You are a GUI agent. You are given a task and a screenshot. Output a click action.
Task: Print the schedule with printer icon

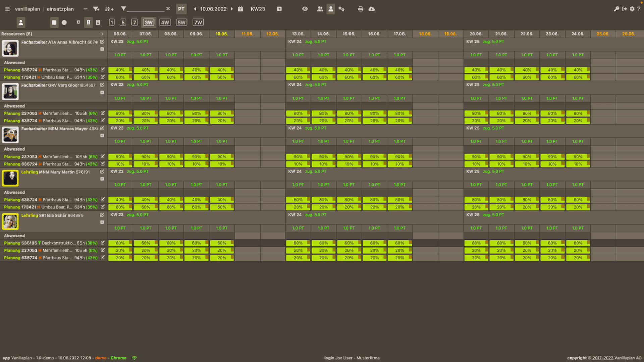tap(361, 9)
